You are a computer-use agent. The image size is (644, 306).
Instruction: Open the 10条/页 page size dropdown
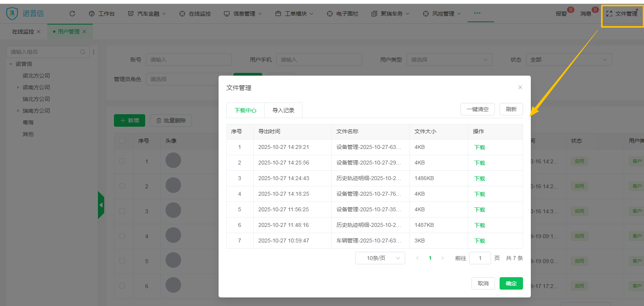coord(380,258)
